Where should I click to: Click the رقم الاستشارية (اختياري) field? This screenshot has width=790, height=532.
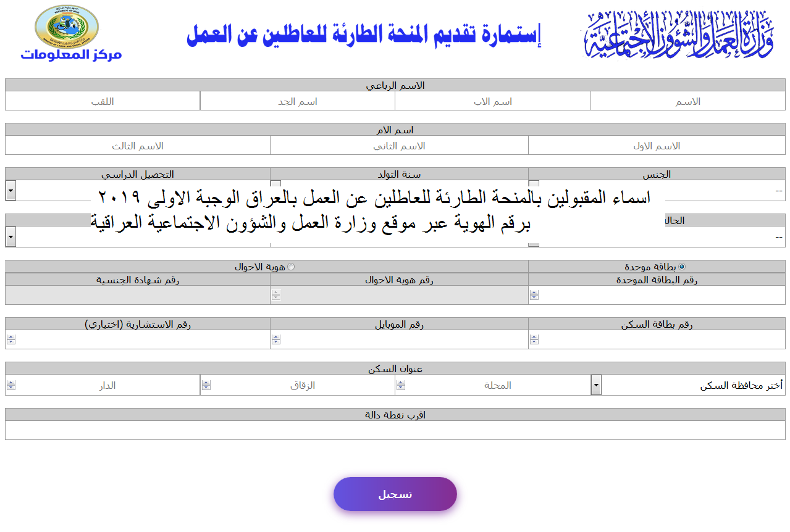[136, 338]
